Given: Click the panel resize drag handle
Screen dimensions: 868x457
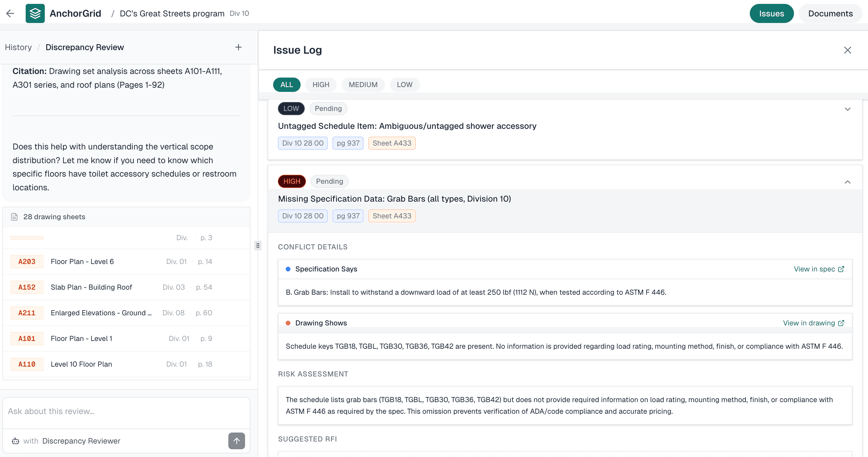Looking at the screenshot, I should (258, 246).
